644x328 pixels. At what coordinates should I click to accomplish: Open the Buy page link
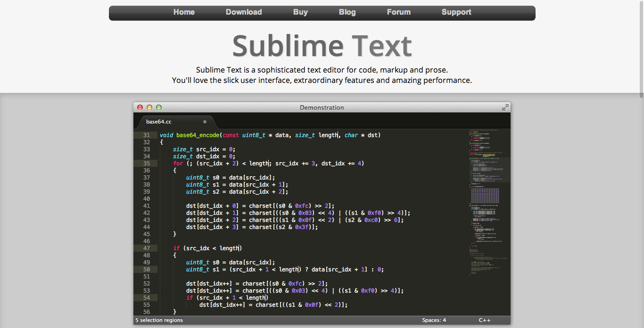click(300, 12)
